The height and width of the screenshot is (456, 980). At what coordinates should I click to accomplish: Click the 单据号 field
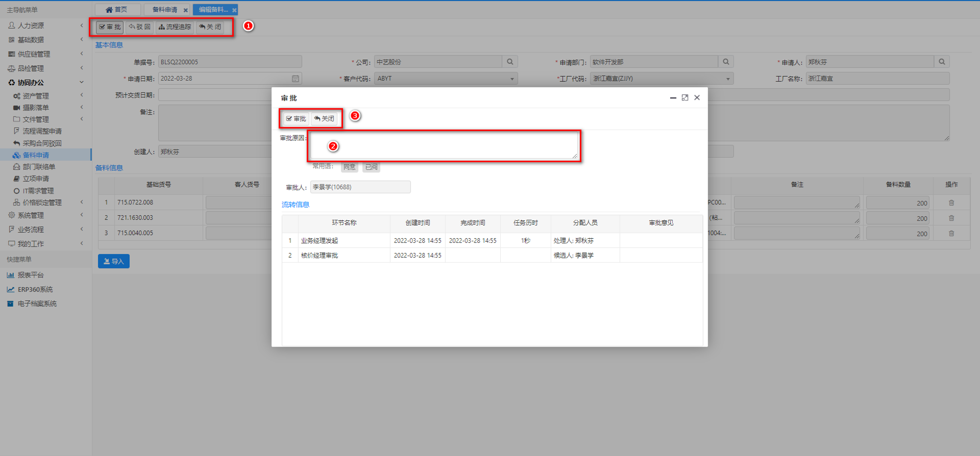click(230, 62)
